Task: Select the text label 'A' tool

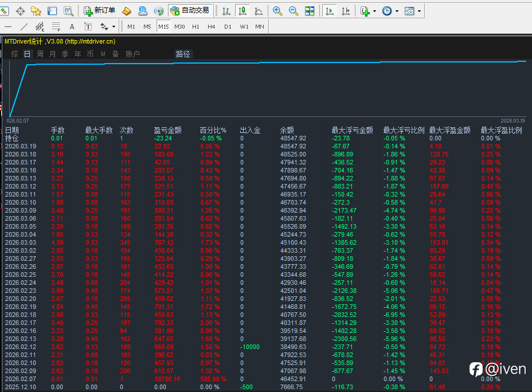Action: tap(72, 26)
